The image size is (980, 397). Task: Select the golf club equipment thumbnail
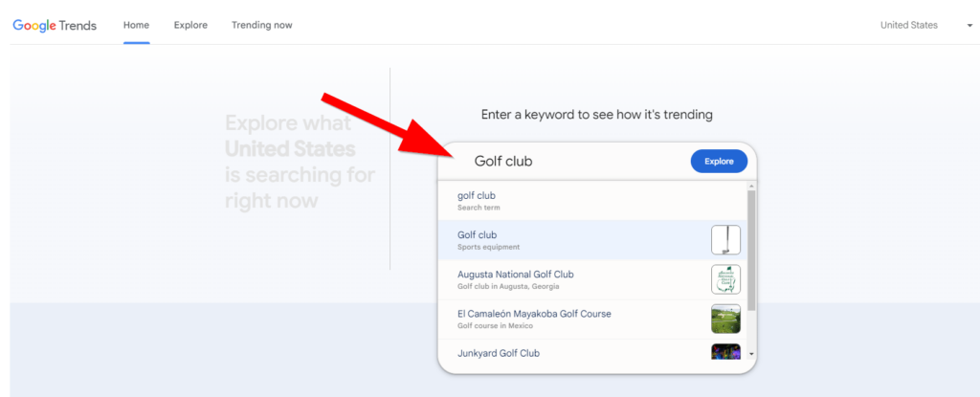[x=725, y=240]
